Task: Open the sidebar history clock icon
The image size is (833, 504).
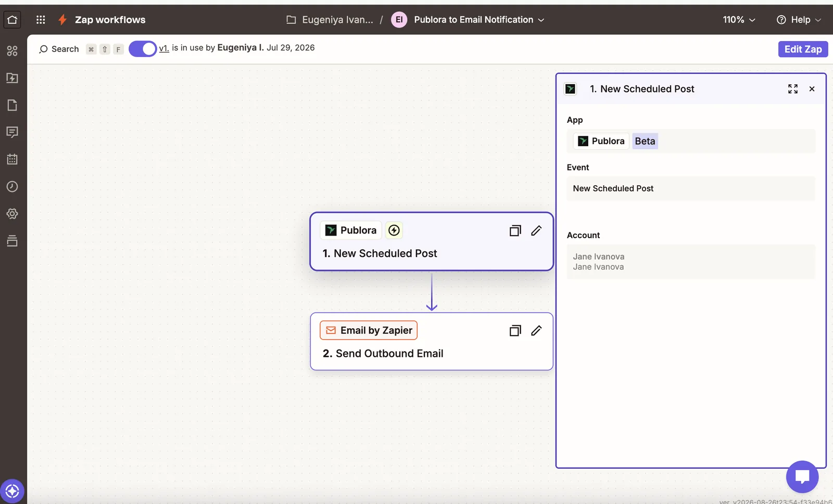Action: click(x=12, y=186)
